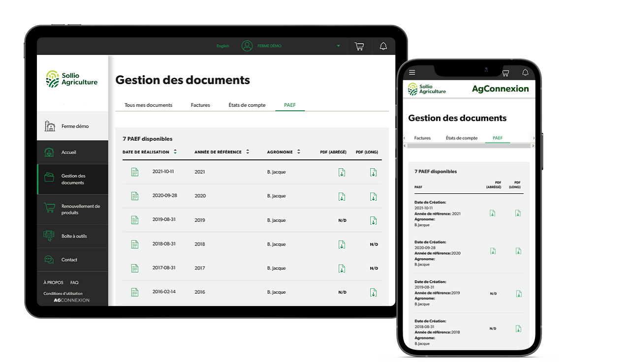Viewport: 630px width, 364px height.
Task: Select États de compte tab on phone
Action: (x=462, y=138)
